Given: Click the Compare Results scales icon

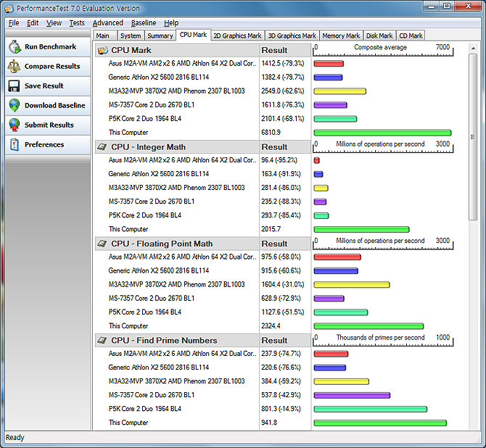Looking at the screenshot, I should [14, 66].
